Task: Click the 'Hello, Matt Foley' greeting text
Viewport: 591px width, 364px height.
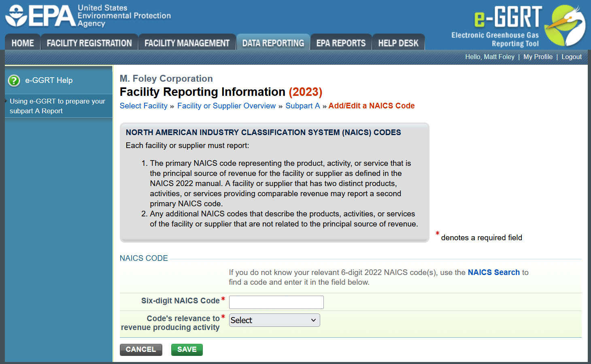Action: click(490, 57)
